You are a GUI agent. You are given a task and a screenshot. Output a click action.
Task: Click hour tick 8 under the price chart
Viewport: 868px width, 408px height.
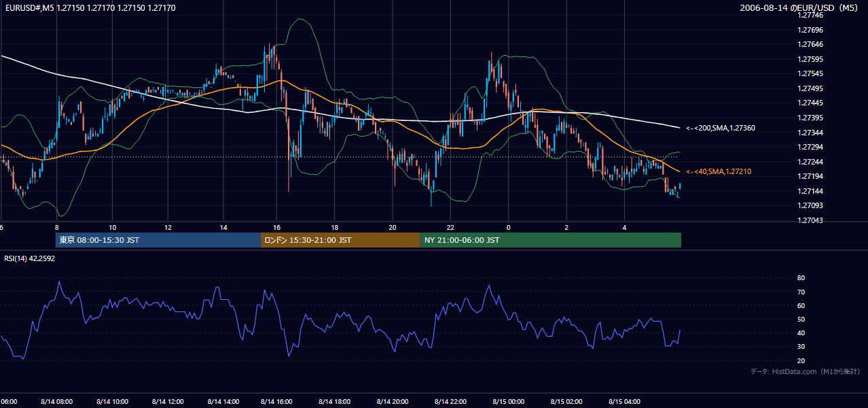click(57, 227)
